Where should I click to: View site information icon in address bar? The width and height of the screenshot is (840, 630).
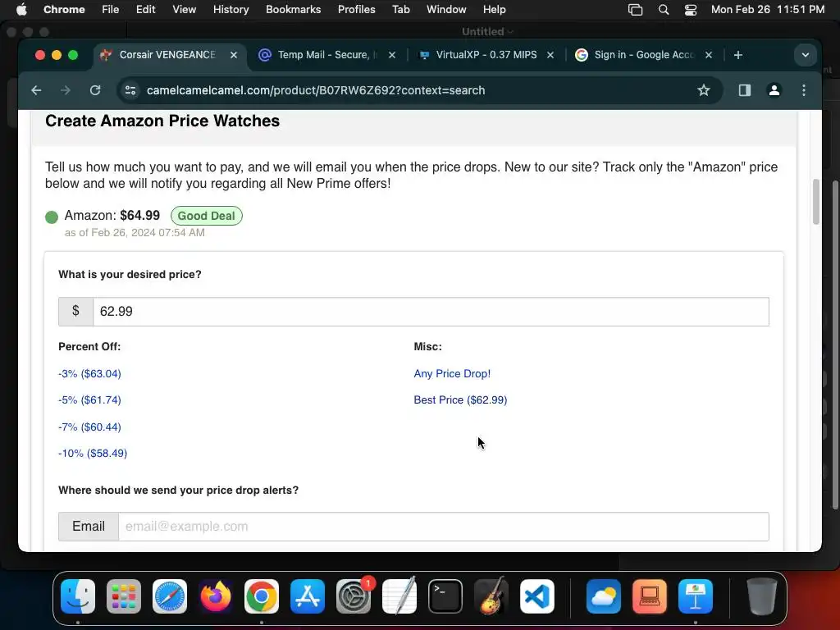tap(130, 90)
